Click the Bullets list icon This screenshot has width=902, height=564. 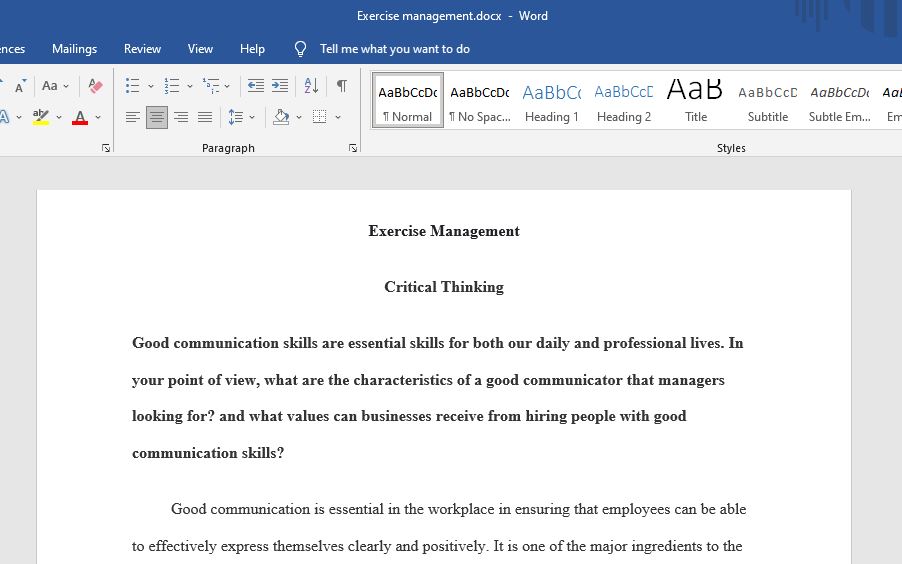(x=132, y=86)
